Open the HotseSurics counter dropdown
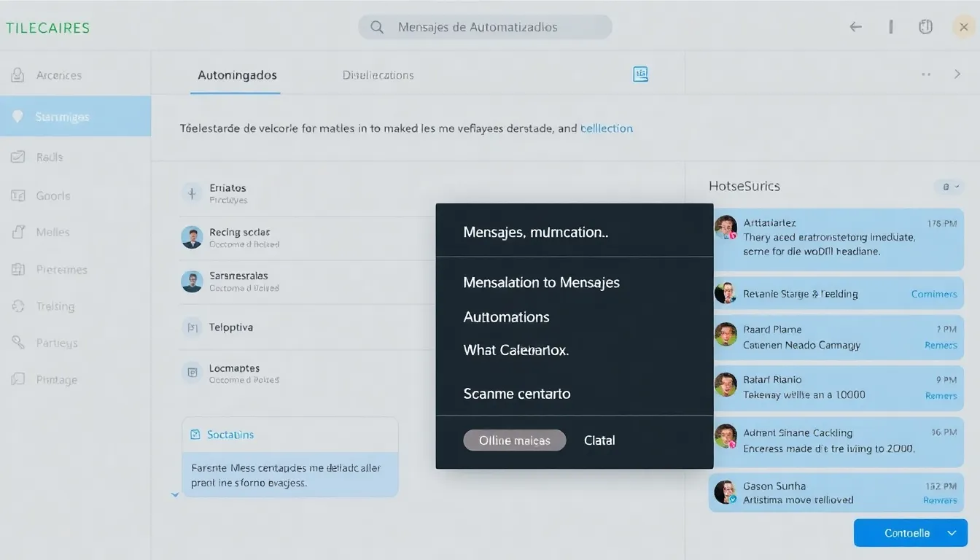Screen dimensions: 980x560 click(x=949, y=187)
